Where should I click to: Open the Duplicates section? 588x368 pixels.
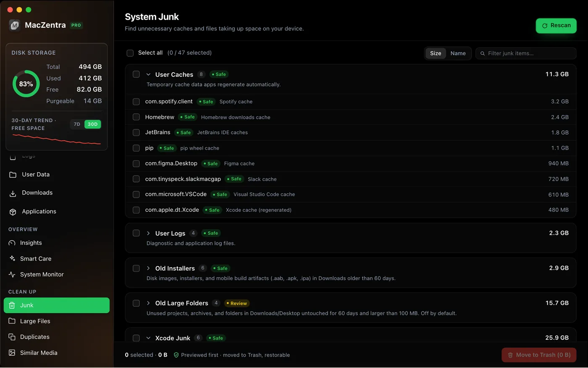click(x=57, y=337)
